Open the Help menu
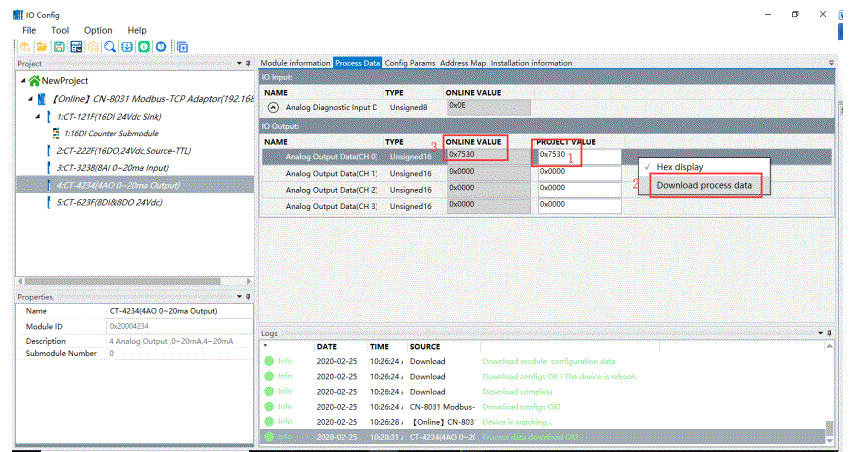Screen dimensions: 851x452 coord(137,30)
